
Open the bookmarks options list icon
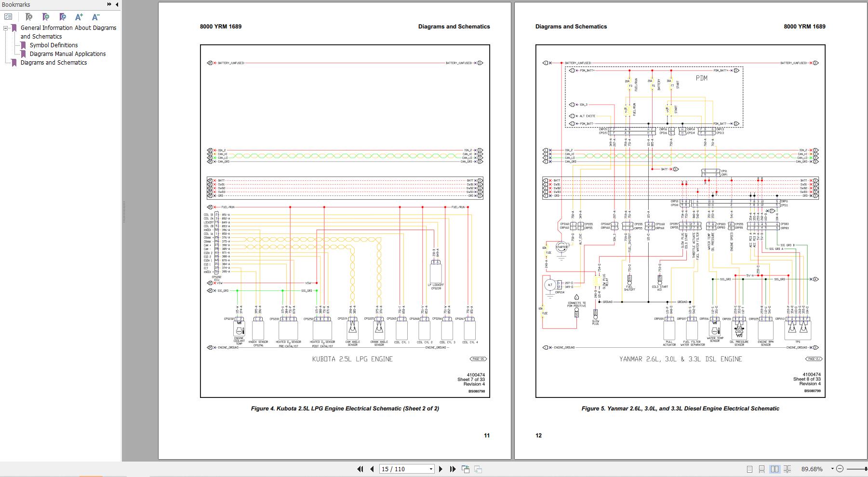[8, 17]
